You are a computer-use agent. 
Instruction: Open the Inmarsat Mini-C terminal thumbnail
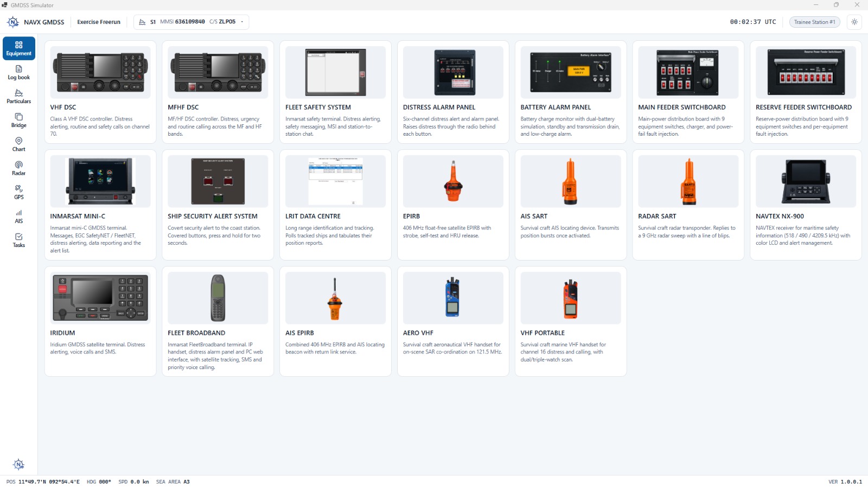tap(100, 181)
